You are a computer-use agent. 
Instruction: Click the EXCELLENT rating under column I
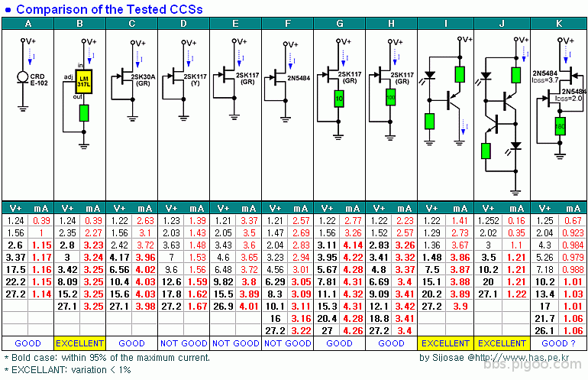(x=445, y=343)
